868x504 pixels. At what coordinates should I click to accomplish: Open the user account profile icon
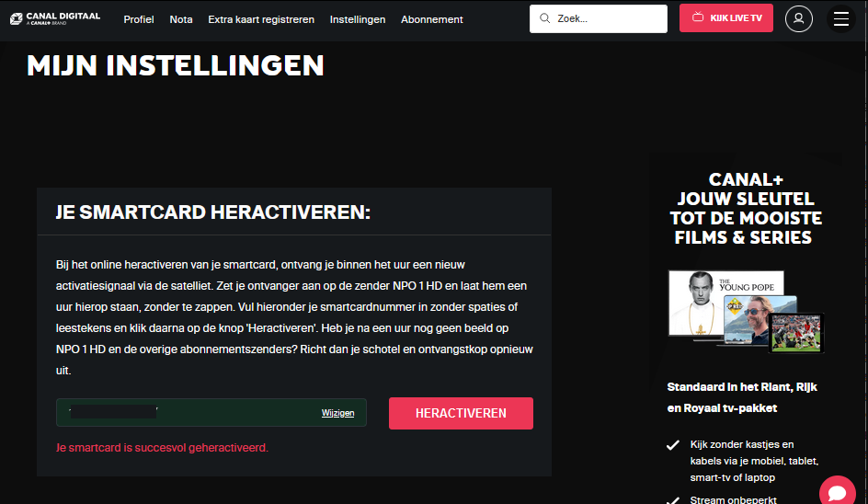(x=798, y=18)
